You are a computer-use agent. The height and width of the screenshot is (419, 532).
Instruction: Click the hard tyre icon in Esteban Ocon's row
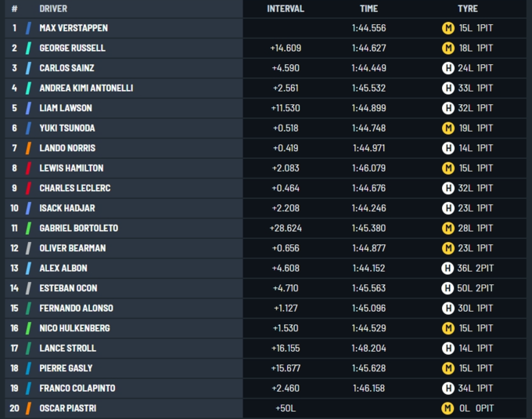(448, 288)
